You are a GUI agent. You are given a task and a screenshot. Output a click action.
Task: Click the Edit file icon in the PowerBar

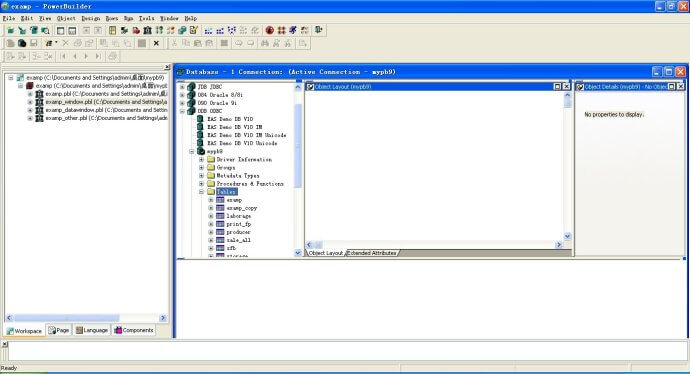pyautogui.click(x=194, y=30)
